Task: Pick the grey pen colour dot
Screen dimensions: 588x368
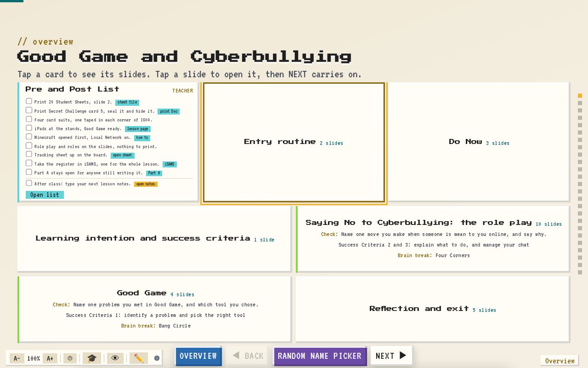Action: 157,358
